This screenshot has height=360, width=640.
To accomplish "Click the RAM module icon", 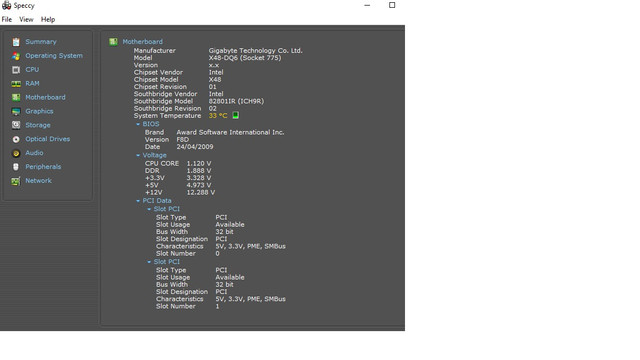I will point(16,84).
